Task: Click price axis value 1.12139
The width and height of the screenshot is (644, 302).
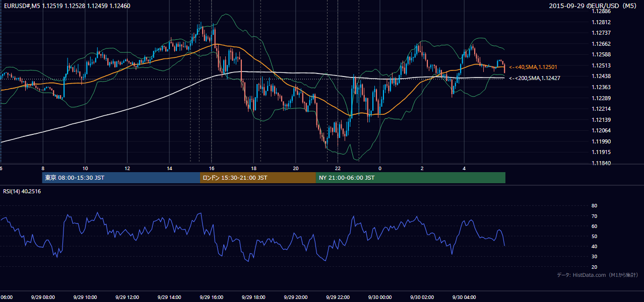Action: tap(602, 120)
